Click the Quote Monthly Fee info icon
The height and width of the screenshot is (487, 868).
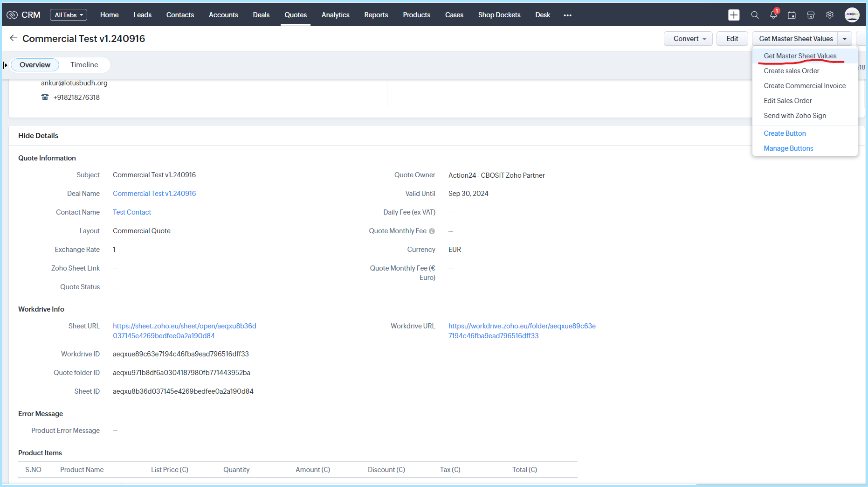[x=432, y=231]
